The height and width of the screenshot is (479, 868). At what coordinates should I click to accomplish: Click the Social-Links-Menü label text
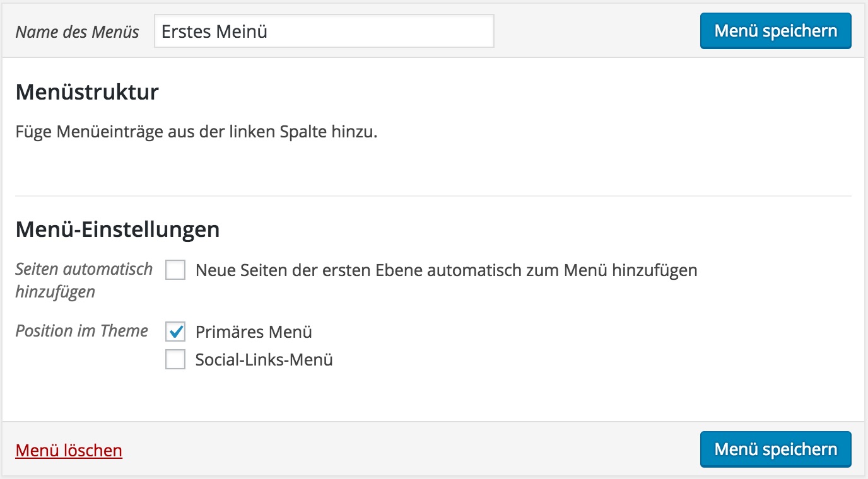[264, 361]
